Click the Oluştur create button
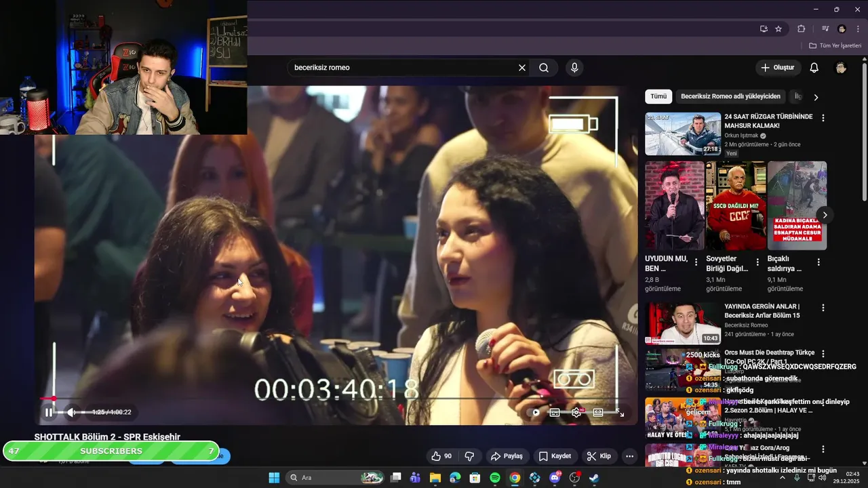Image resolution: width=868 pixels, height=488 pixels. 777,68
